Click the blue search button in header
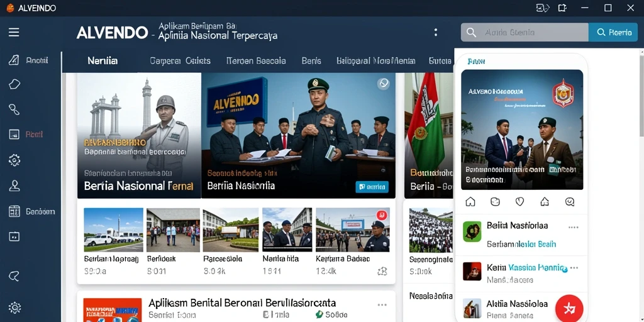Viewport: 644px width, 322px height. tap(613, 33)
